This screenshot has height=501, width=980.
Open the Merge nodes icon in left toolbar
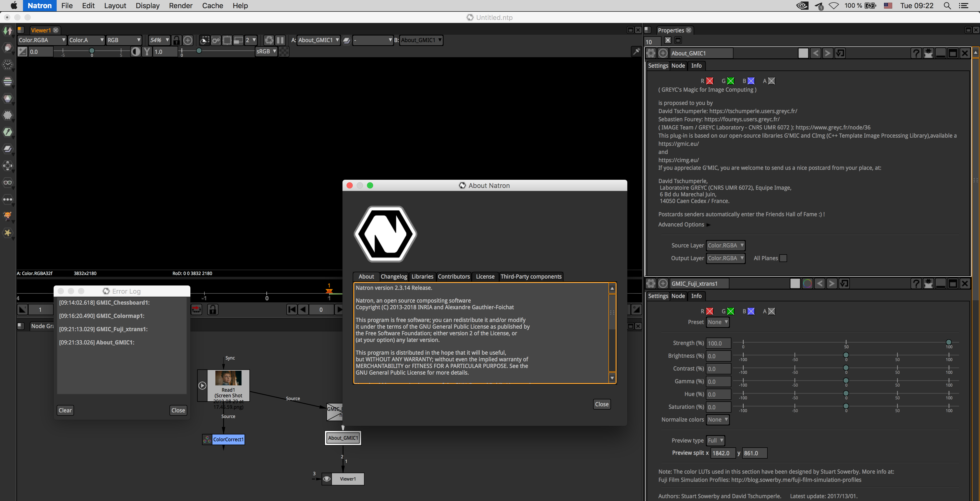click(x=7, y=149)
